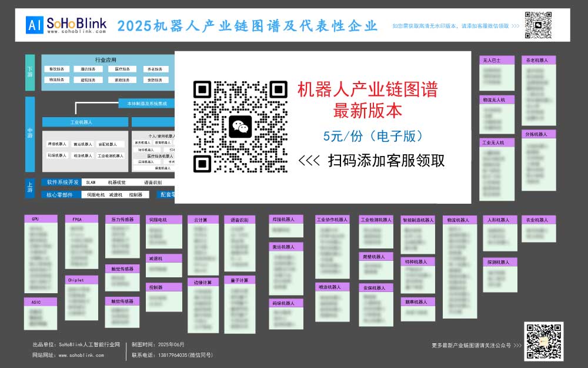Click the red 机器人产业链图谱 最新版本 heading
Screen dimensions: 588x368
(367, 100)
